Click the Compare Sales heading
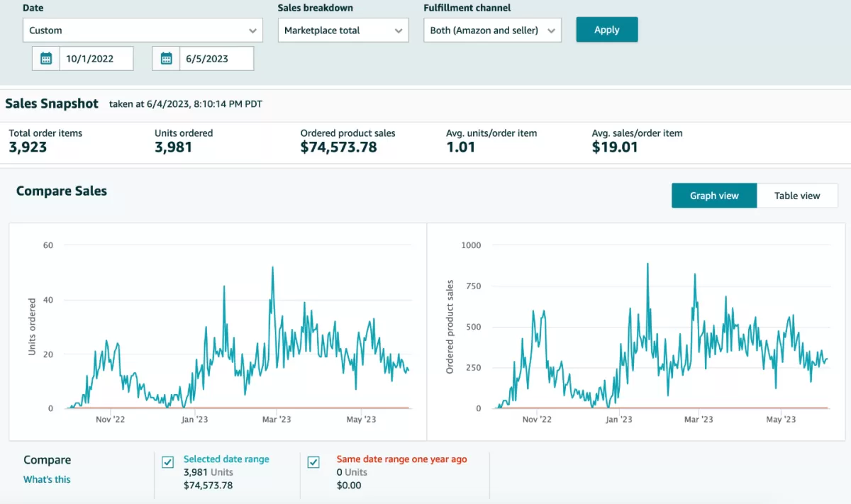Screen dimensions: 851x504 [x=62, y=191]
